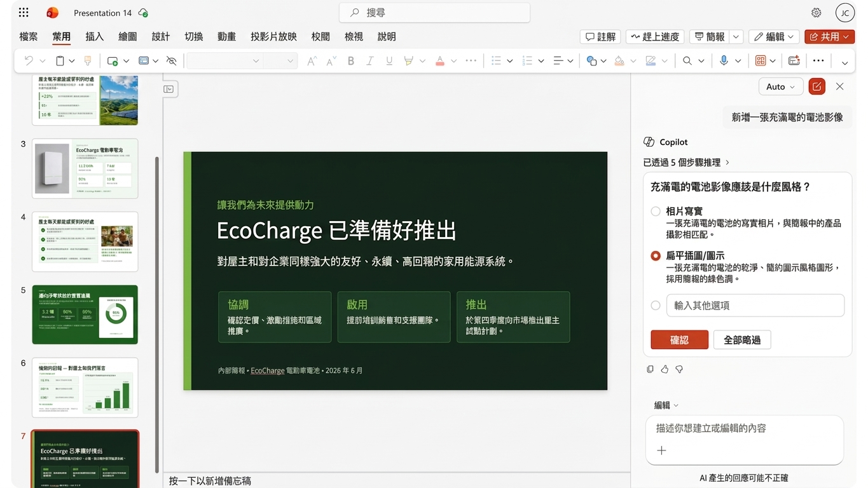Toggle italic formatting
The image size is (868, 488).
[370, 61]
